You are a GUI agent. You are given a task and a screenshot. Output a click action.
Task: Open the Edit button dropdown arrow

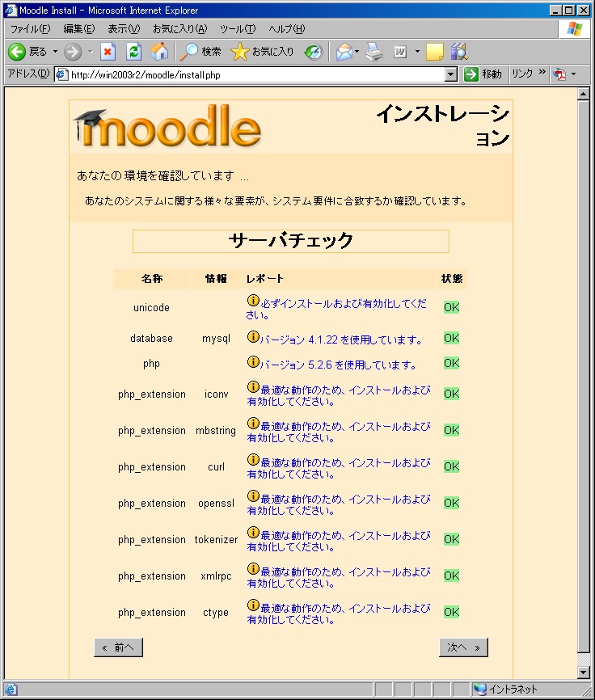pyautogui.click(x=417, y=52)
